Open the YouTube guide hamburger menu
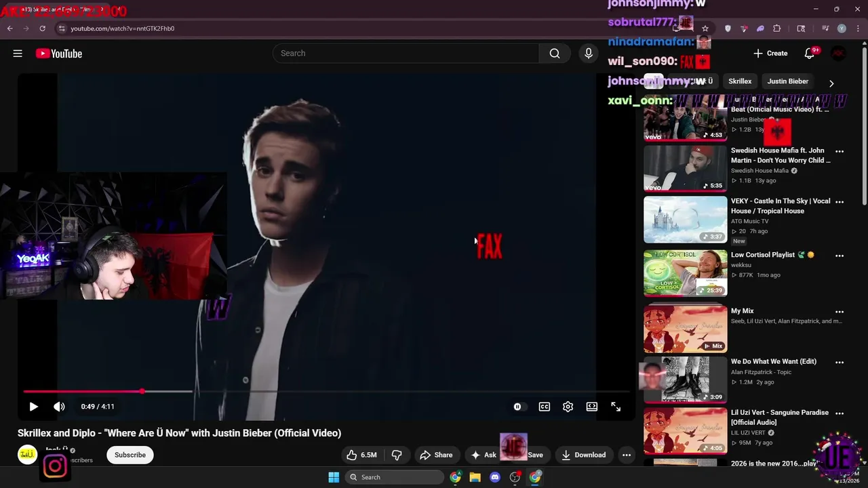The image size is (868, 488). 18,54
